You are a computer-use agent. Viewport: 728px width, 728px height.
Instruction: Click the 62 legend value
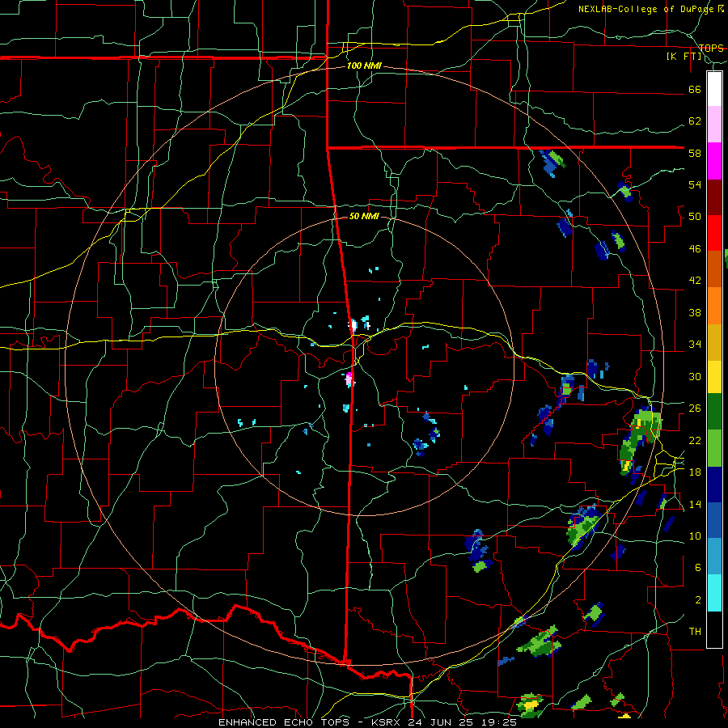pyautogui.click(x=695, y=121)
